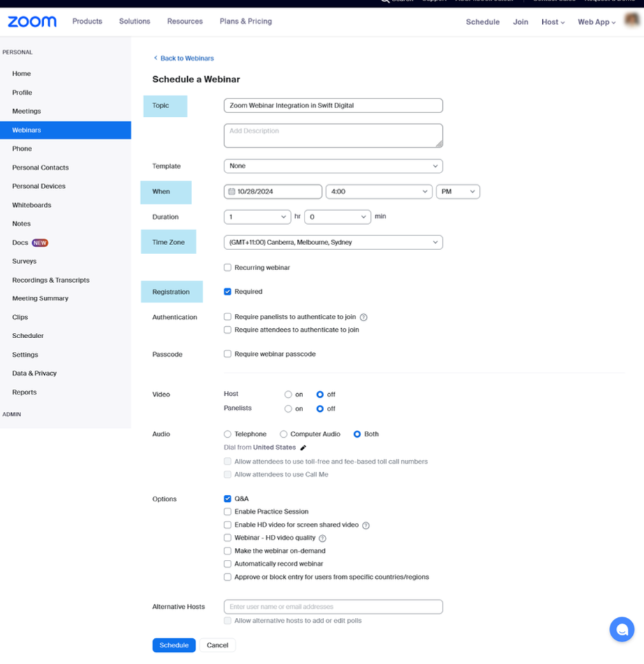Screen dimensions: 644x664
Task: Open Meetings in the sidebar
Action: pyautogui.click(x=27, y=111)
